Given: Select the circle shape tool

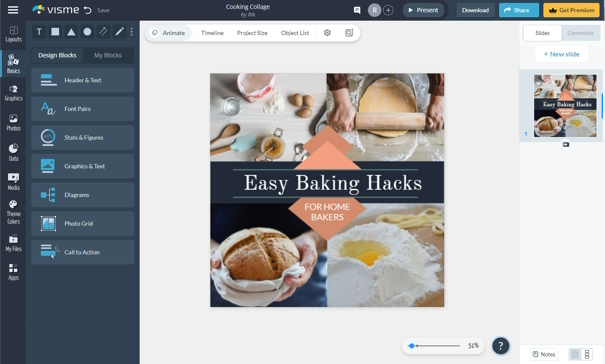Looking at the screenshot, I should coord(88,32).
